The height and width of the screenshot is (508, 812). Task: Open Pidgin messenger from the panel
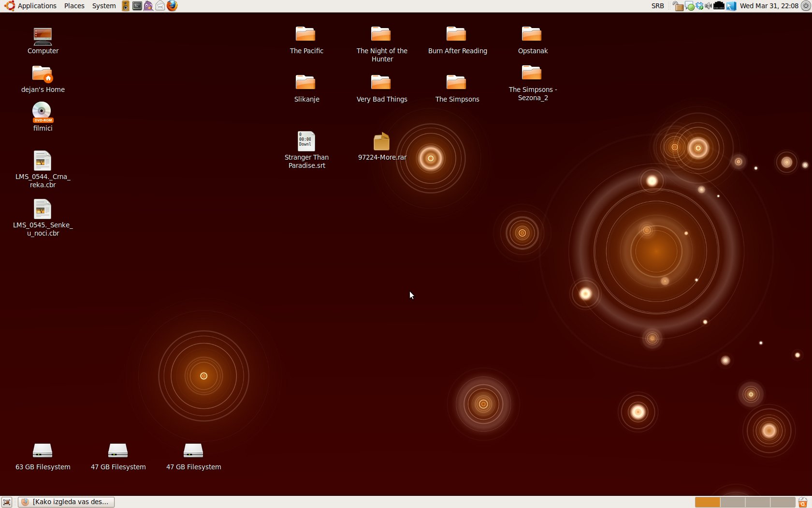(x=148, y=6)
